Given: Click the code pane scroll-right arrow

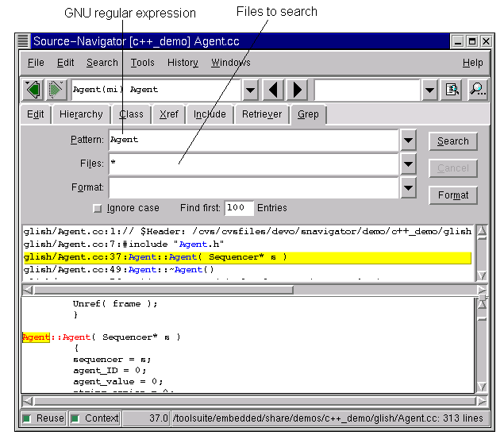Looking at the screenshot, I should 482,401.
